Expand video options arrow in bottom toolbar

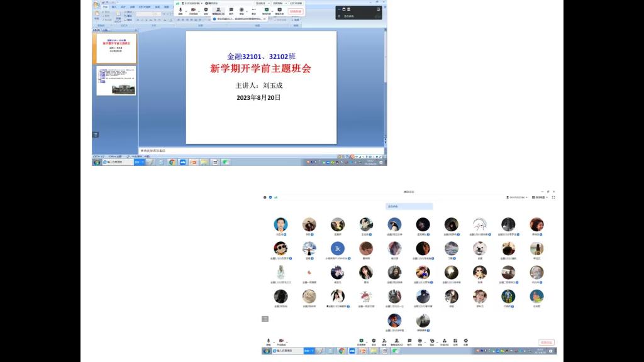pyautogui.click(x=286, y=341)
